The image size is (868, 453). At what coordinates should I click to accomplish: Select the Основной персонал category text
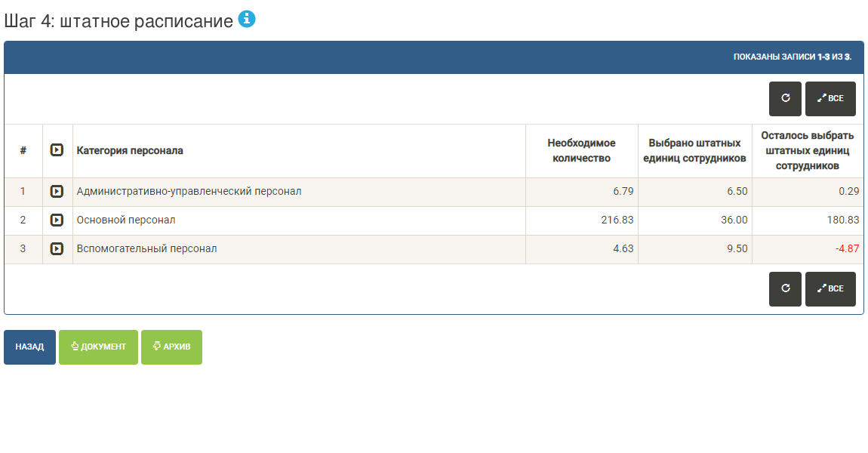click(x=126, y=220)
